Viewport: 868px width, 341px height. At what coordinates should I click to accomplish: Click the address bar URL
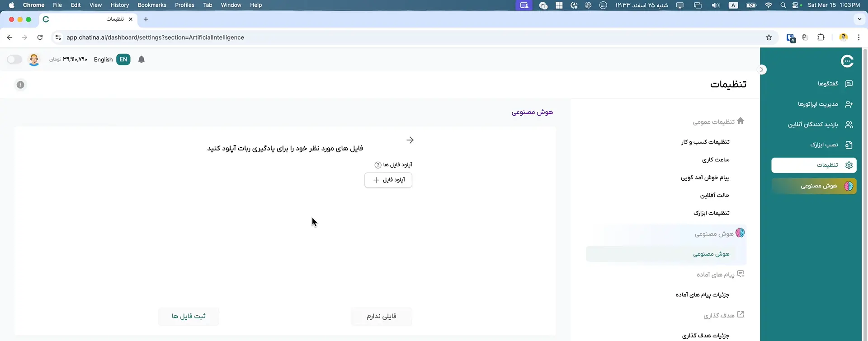pyautogui.click(x=155, y=37)
